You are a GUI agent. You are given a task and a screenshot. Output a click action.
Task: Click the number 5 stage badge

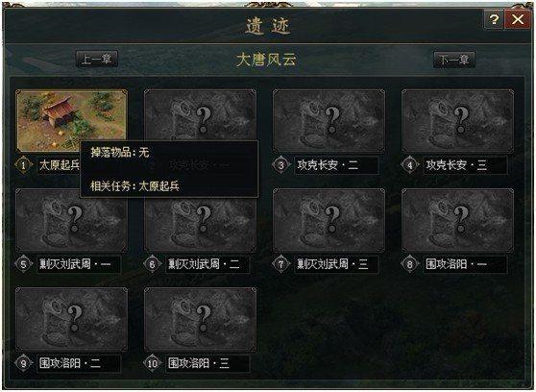click(x=24, y=264)
